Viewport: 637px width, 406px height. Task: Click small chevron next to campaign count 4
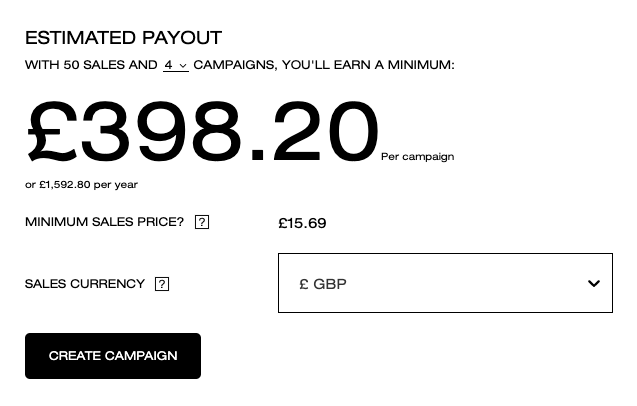click(183, 66)
